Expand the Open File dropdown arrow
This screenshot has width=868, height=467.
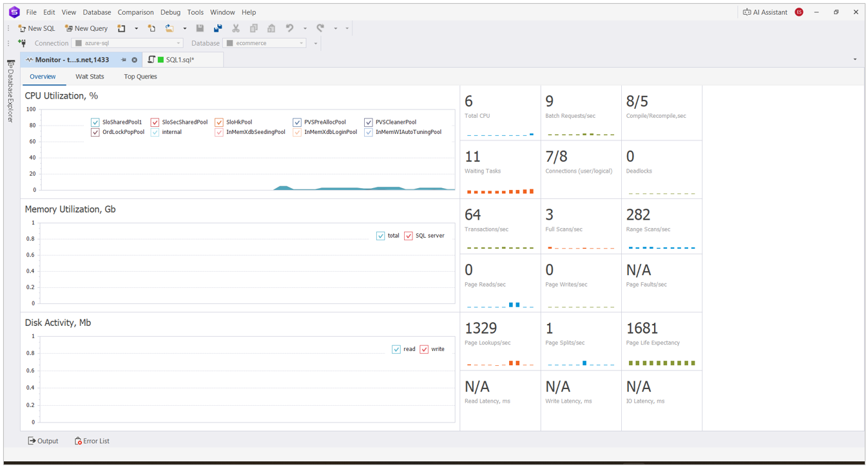pos(184,28)
